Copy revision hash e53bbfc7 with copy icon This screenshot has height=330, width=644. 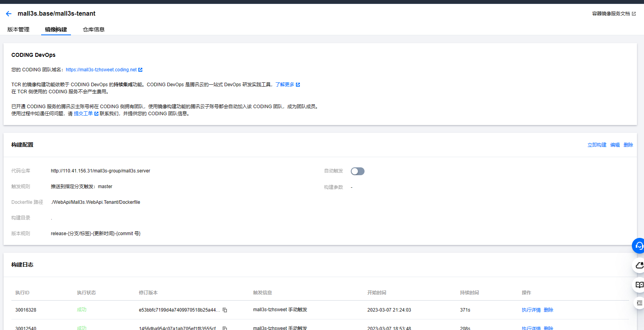(225, 310)
